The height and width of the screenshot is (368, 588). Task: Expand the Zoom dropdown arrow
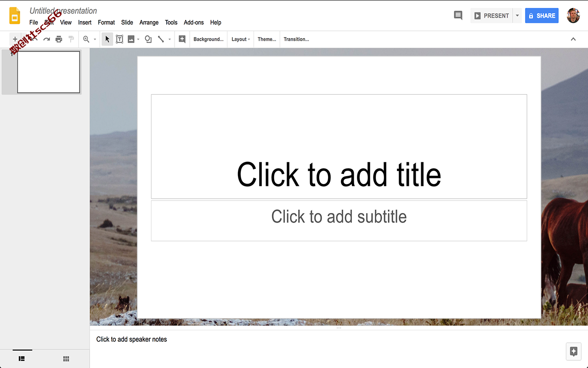click(95, 39)
